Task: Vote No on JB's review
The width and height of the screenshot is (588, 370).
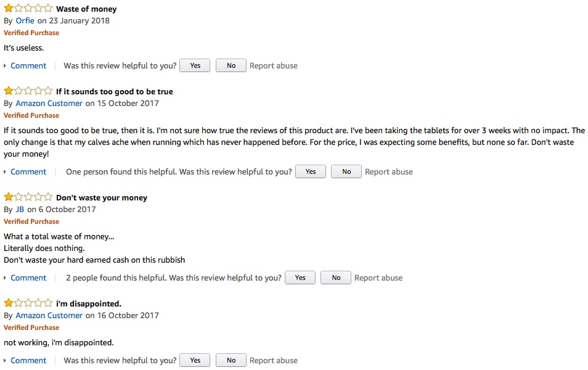Action: pos(336,277)
